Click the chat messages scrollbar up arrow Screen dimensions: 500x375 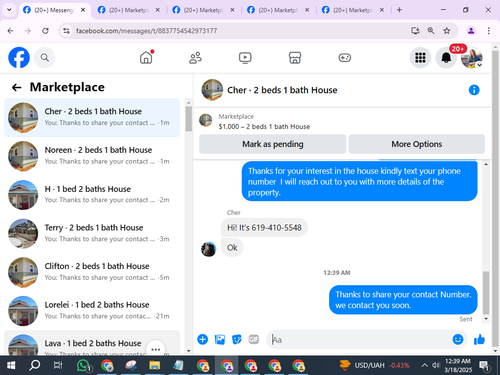click(x=486, y=164)
